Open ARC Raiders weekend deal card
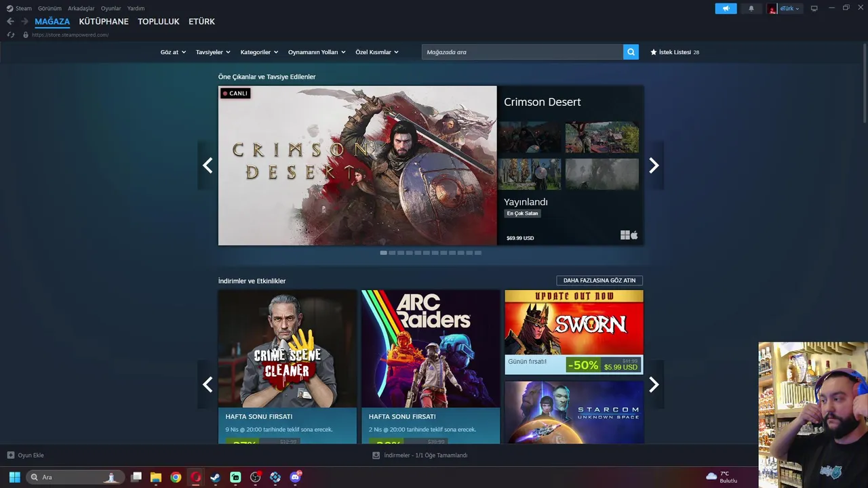The height and width of the screenshot is (488, 868). pos(431,367)
